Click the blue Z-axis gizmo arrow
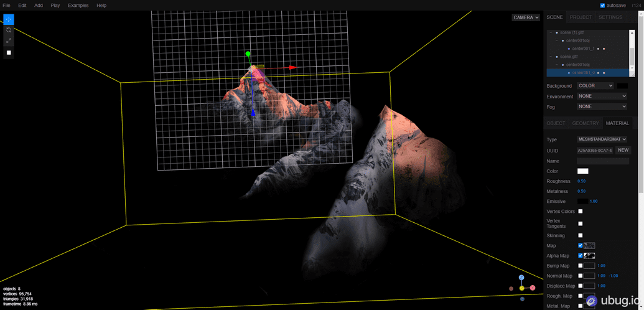The width and height of the screenshot is (644, 310). [253, 112]
